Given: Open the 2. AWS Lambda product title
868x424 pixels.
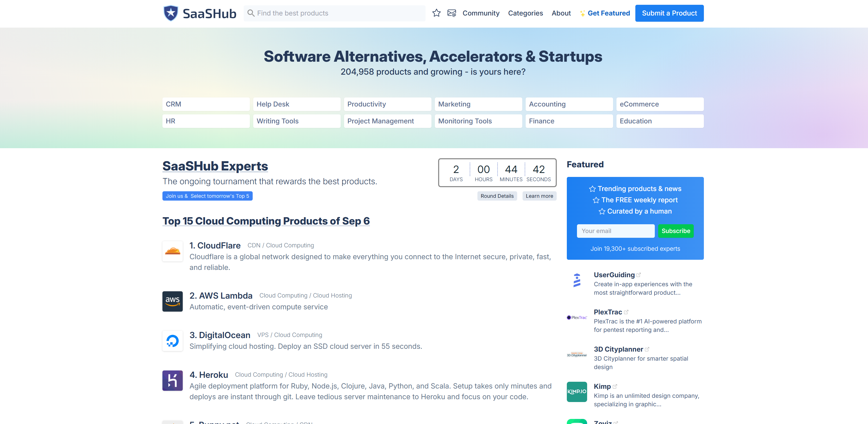Looking at the screenshot, I should coord(221,296).
